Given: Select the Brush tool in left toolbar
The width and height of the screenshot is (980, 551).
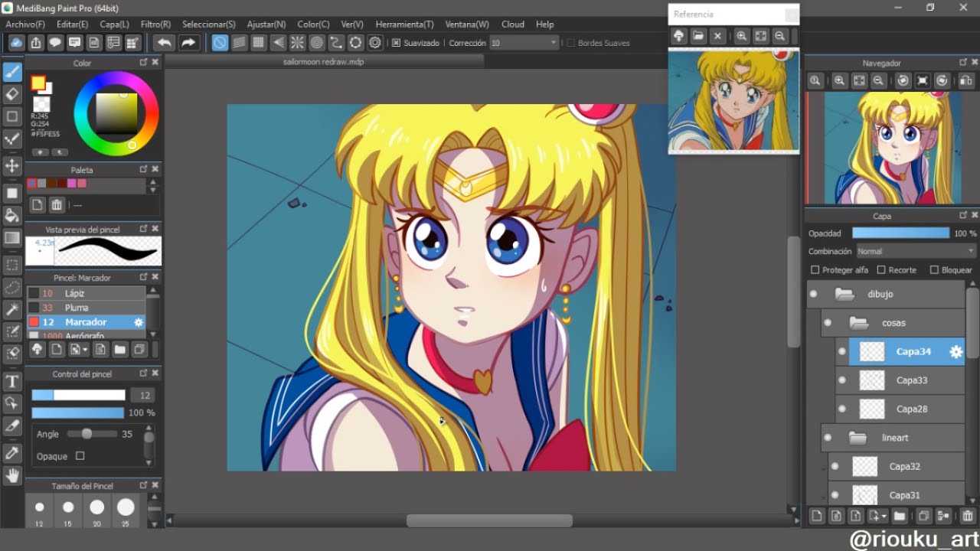Looking at the screenshot, I should tap(12, 72).
